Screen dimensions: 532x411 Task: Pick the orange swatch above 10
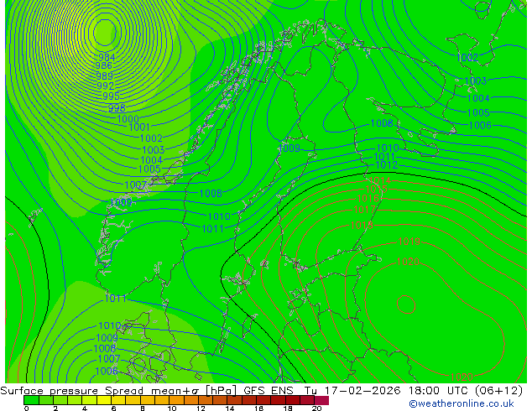coord(177,400)
